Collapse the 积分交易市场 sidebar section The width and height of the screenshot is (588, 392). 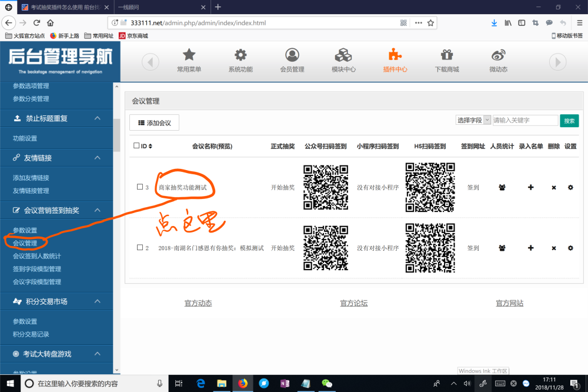98,301
